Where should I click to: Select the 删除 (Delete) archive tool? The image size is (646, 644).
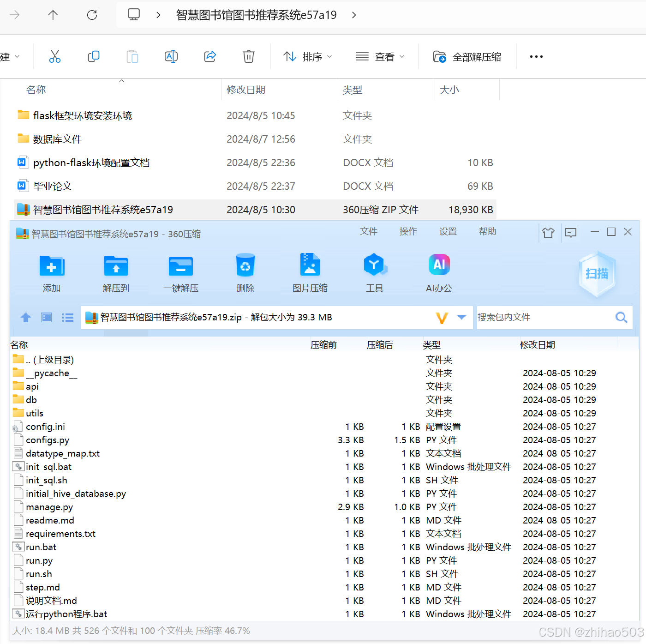click(245, 272)
